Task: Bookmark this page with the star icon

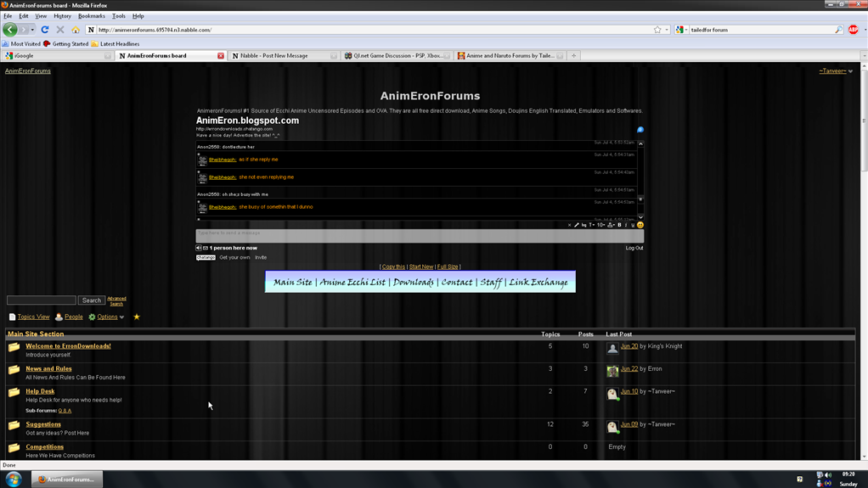Action: (657, 30)
